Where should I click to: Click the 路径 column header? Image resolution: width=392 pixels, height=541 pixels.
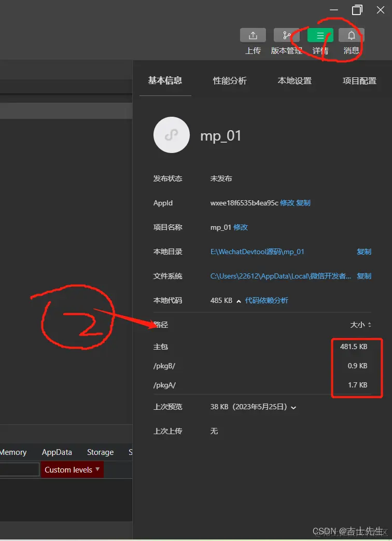coord(161,325)
